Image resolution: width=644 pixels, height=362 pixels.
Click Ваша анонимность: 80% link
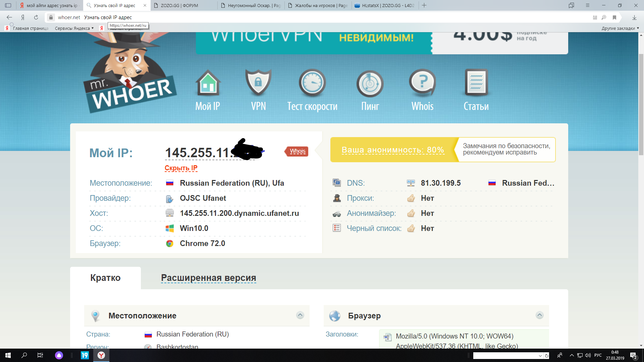[392, 150]
